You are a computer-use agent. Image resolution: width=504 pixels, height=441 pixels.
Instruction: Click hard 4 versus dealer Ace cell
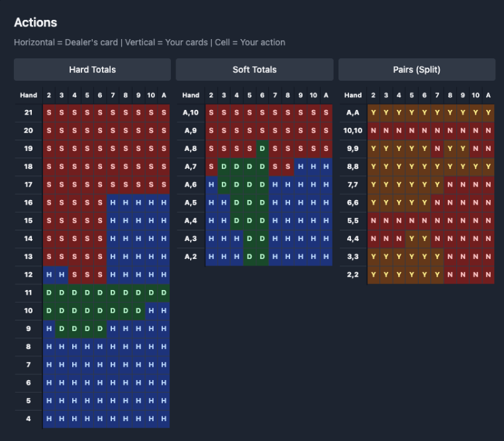pos(164,417)
